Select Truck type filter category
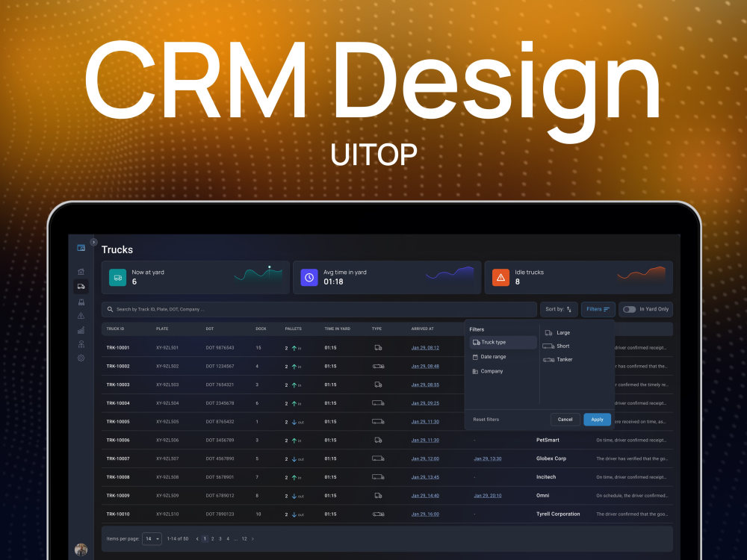The width and height of the screenshot is (747, 560). coord(503,342)
